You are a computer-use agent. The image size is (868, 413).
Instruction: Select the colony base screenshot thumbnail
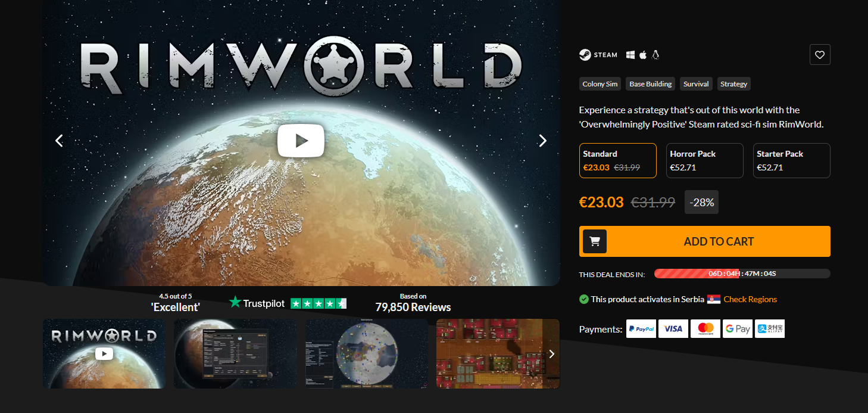click(498, 353)
